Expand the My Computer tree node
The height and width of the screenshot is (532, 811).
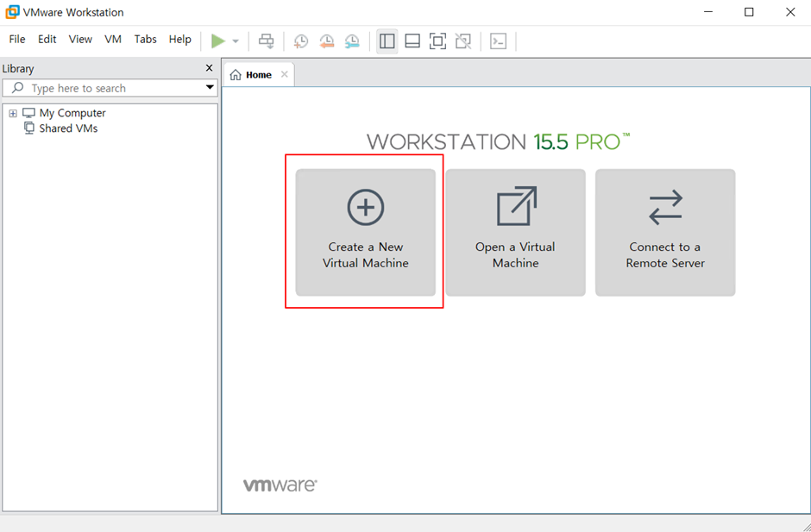click(13, 113)
